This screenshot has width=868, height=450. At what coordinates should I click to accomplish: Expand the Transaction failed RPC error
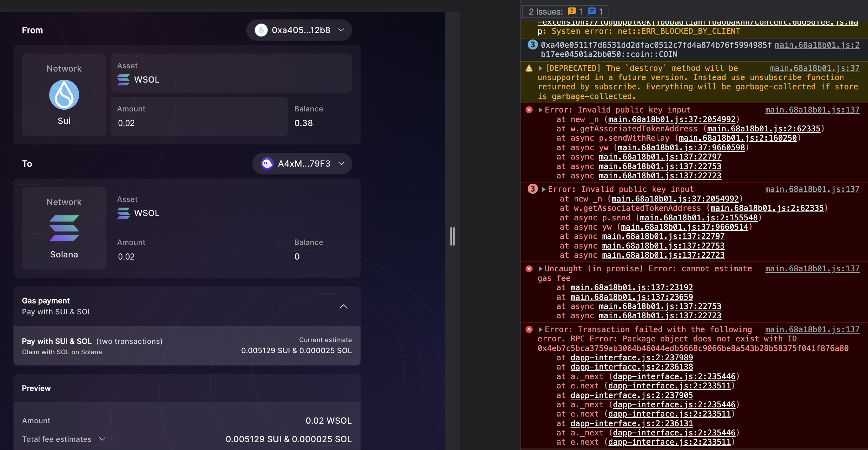point(540,330)
